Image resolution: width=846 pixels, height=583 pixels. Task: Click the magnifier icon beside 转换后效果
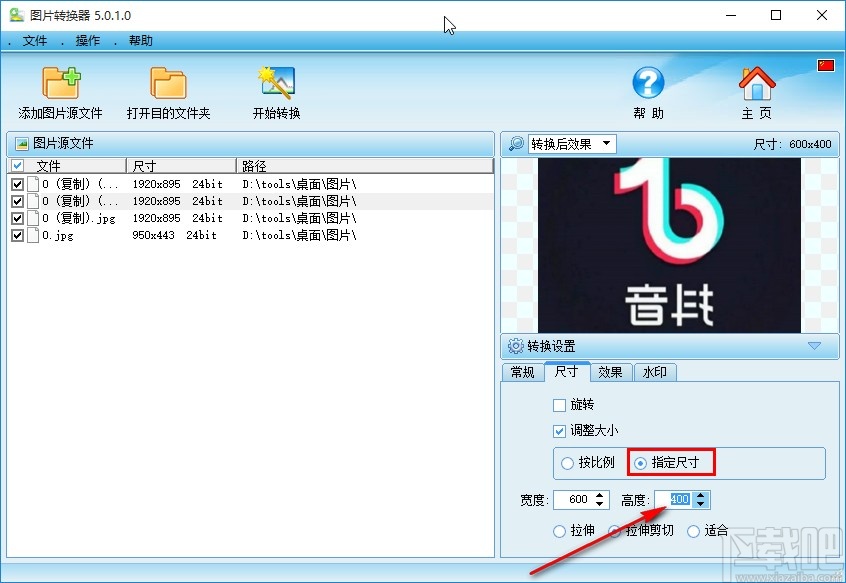pos(515,143)
